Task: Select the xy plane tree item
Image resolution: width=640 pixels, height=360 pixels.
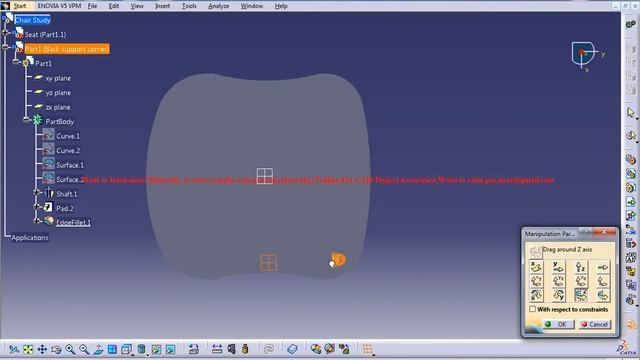Action: point(58,78)
